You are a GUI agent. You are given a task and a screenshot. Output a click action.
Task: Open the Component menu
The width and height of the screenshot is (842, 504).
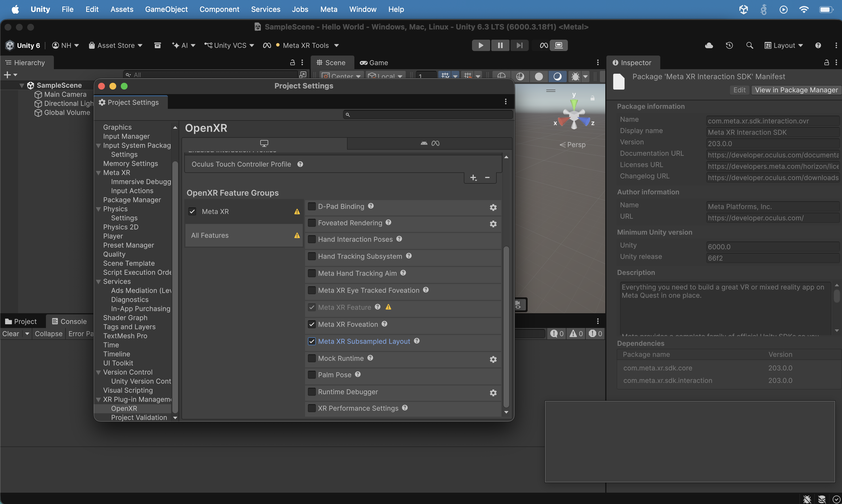pyautogui.click(x=219, y=9)
